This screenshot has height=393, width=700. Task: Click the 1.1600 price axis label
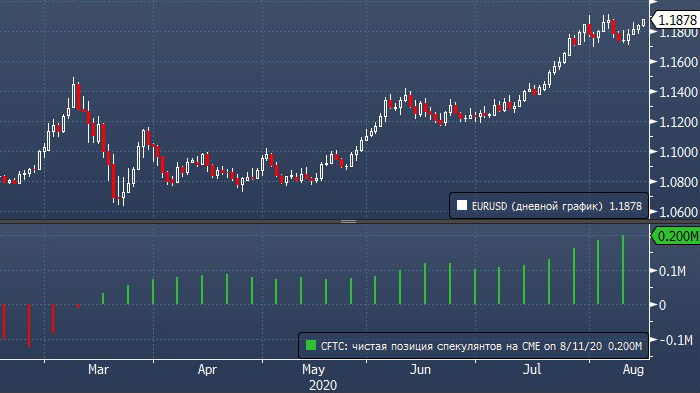(678, 62)
